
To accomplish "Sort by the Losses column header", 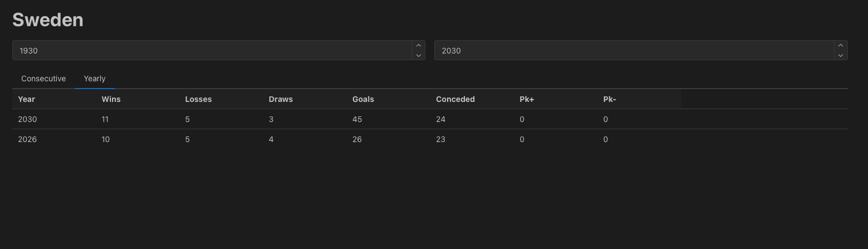I will (x=198, y=99).
